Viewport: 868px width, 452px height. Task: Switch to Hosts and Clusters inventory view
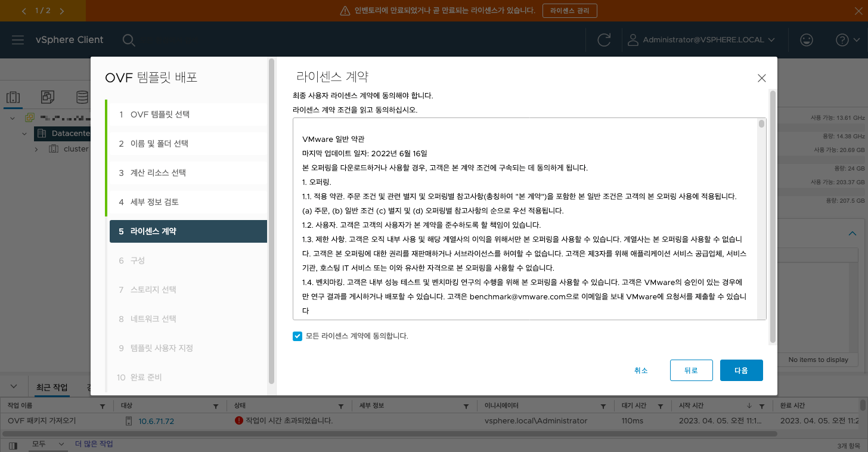point(13,97)
